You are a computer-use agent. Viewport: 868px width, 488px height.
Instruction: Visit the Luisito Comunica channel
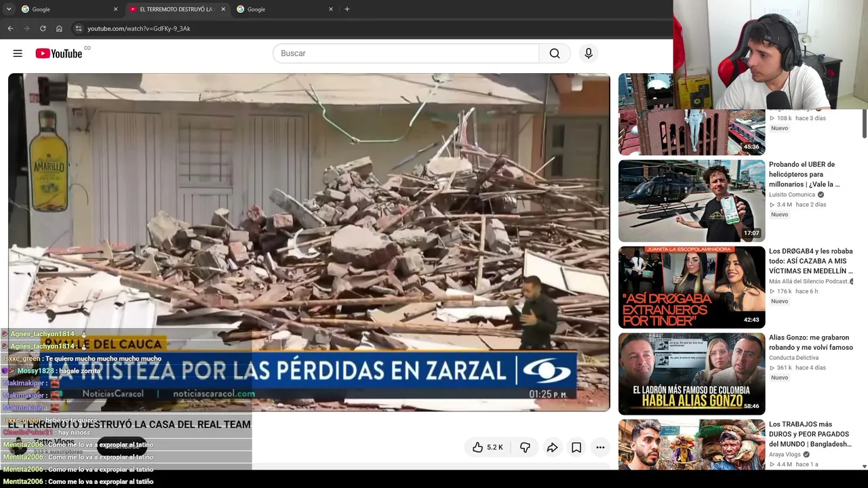(792, 195)
